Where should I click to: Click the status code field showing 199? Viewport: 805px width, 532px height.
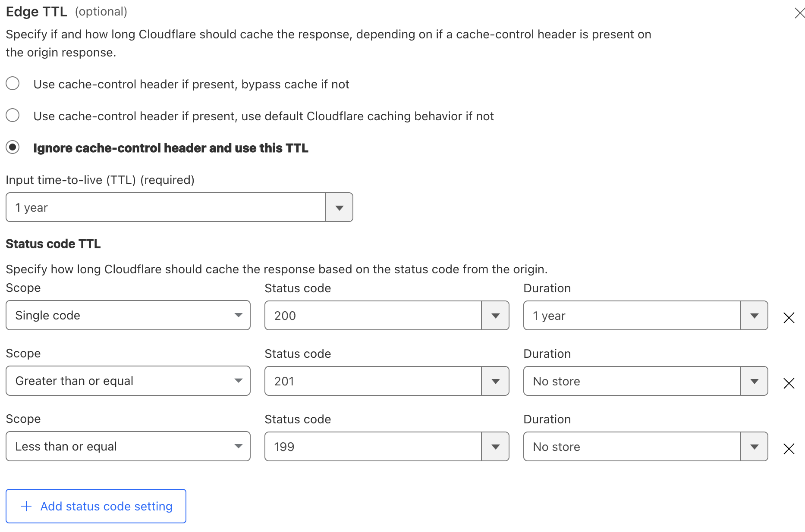(x=373, y=447)
